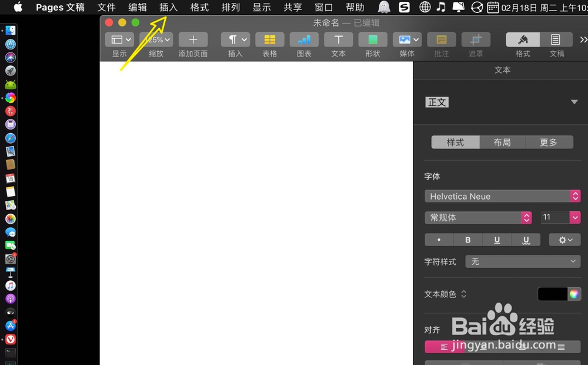Open Finder from the Dock
The width and height of the screenshot is (588, 365).
pyautogui.click(x=11, y=31)
